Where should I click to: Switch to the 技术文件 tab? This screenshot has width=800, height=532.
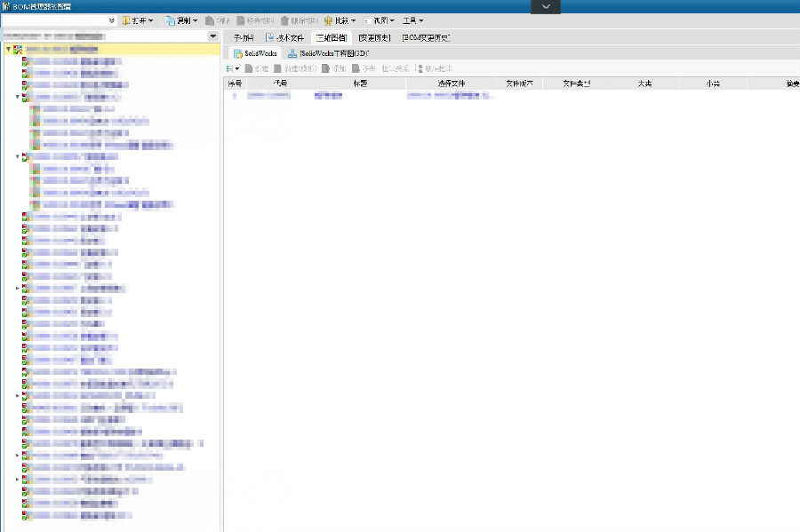pyautogui.click(x=285, y=38)
